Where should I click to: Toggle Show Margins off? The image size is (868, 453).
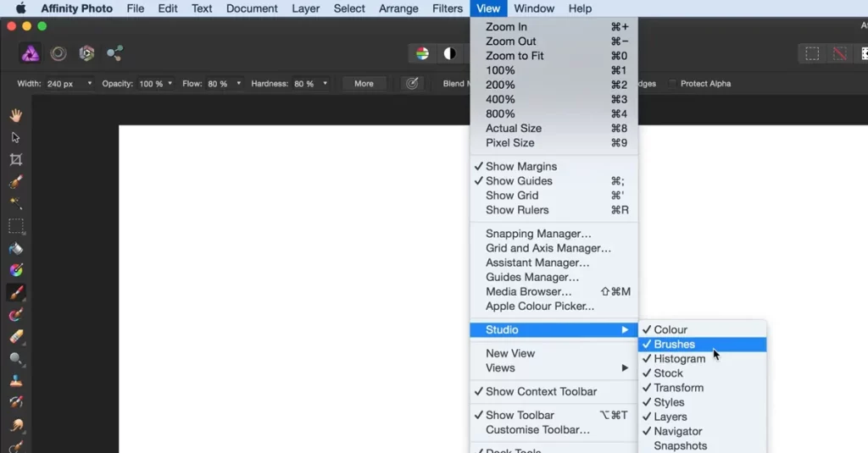point(520,167)
